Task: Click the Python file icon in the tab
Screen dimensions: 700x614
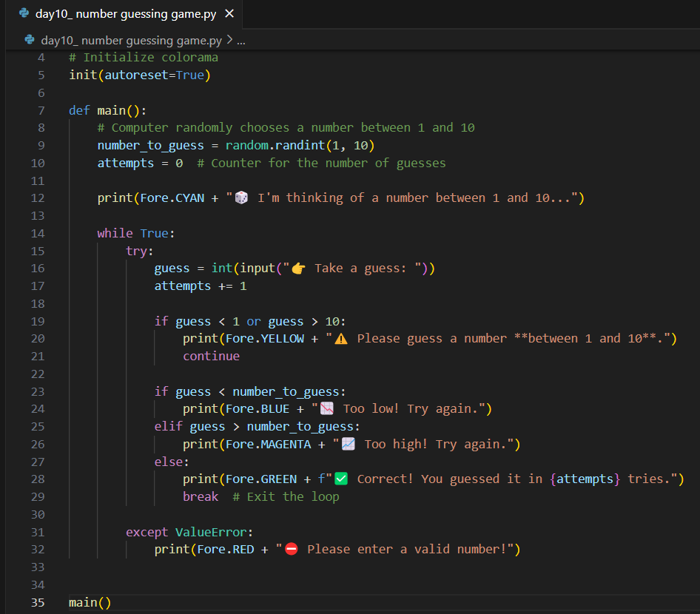Action: point(24,13)
